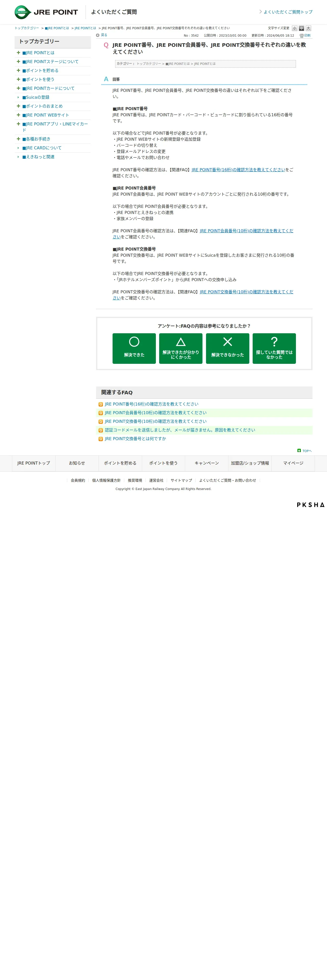This screenshot has height=980, width=327.
Task: Click the 解決できた survey button
Action: coord(134,349)
